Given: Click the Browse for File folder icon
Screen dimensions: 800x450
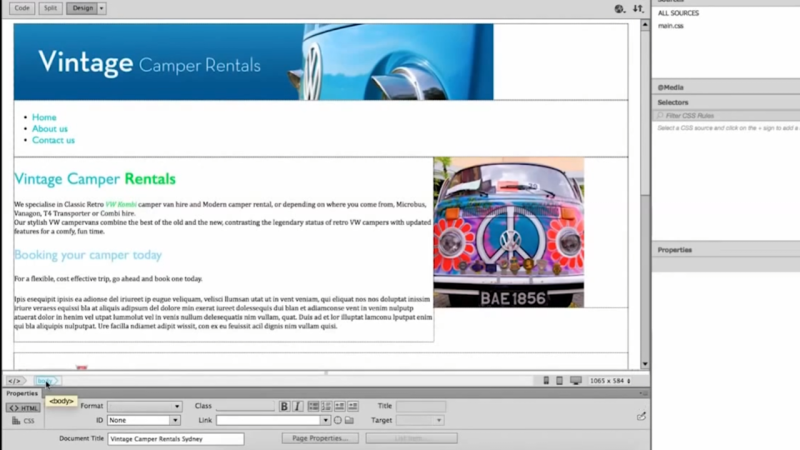Looking at the screenshot, I should (x=349, y=420).
